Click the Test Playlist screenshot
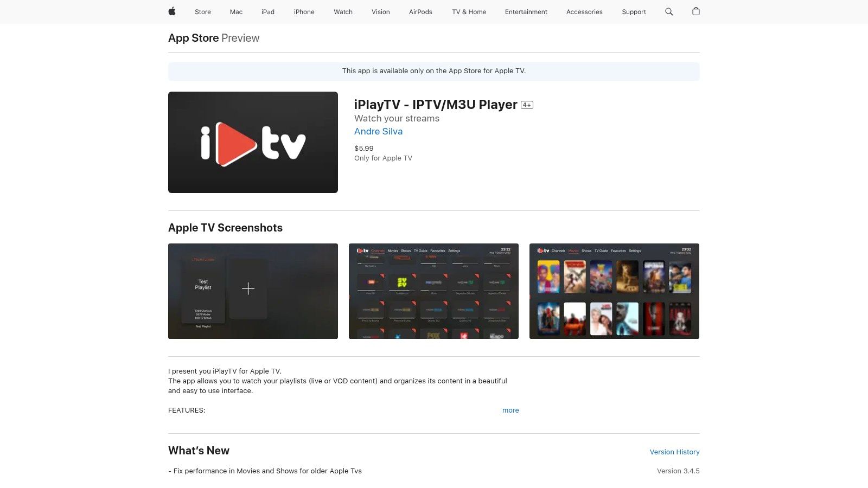This screenshot has width=868, height=488. coord(253,291)
